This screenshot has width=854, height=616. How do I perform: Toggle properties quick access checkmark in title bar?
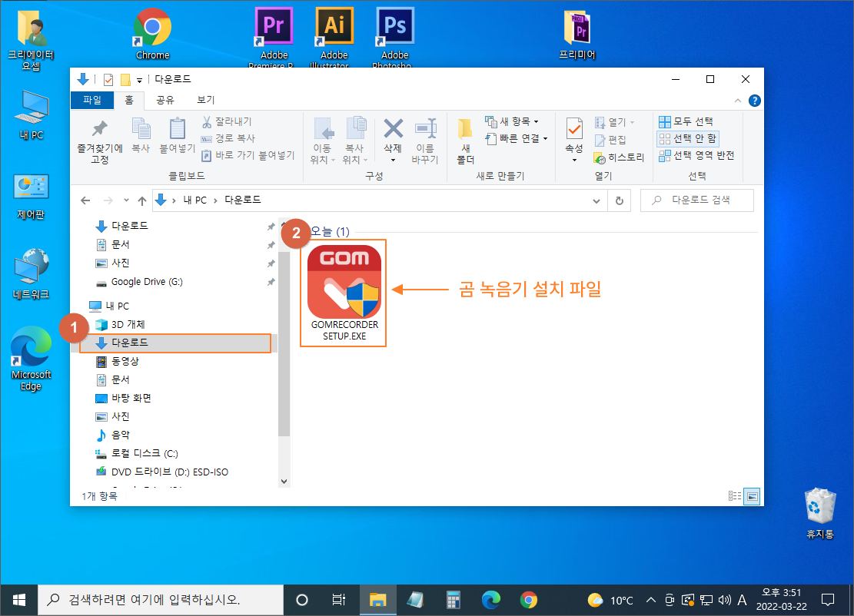click(x=108, y=80)
